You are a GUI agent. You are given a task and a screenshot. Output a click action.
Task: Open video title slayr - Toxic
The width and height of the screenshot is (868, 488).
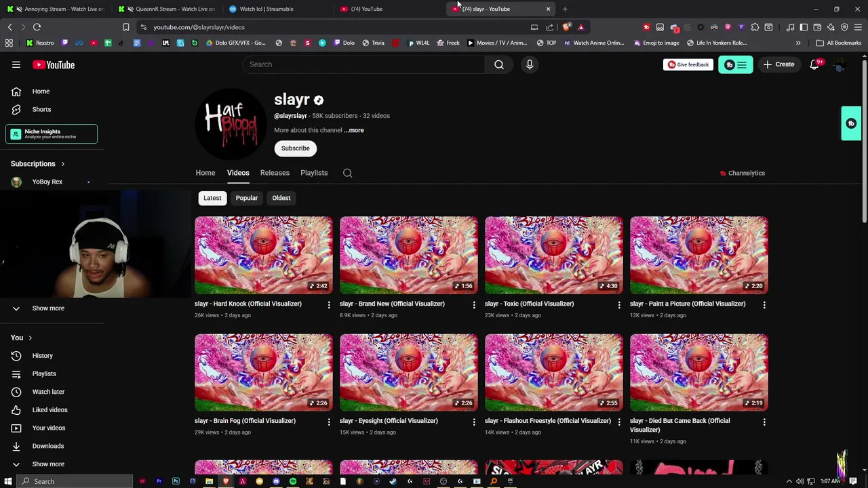[529, 304]
